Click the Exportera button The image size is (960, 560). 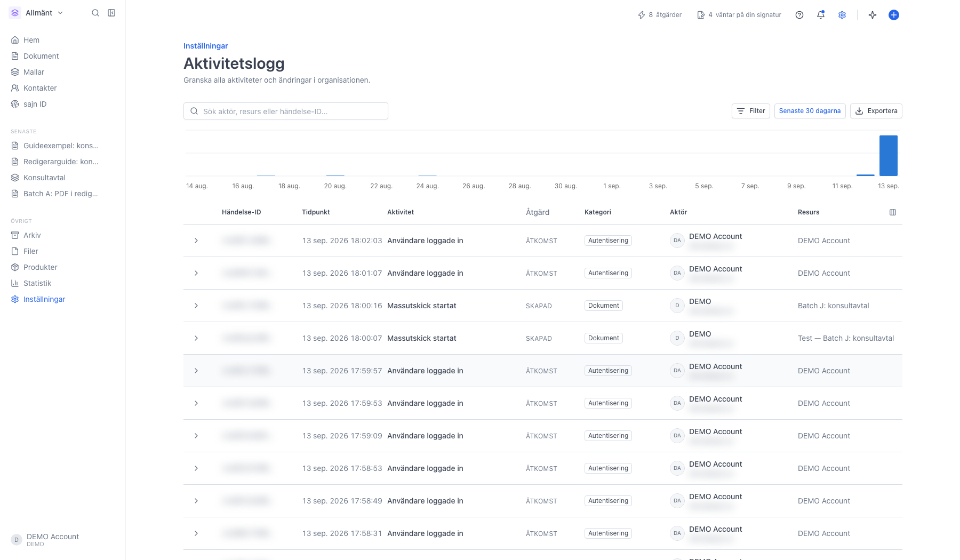[x=876, y=111]
